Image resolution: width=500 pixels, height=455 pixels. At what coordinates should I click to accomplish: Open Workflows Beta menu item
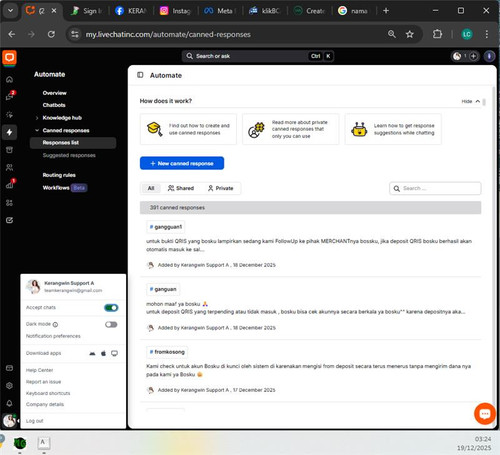(x=65, y=188)
